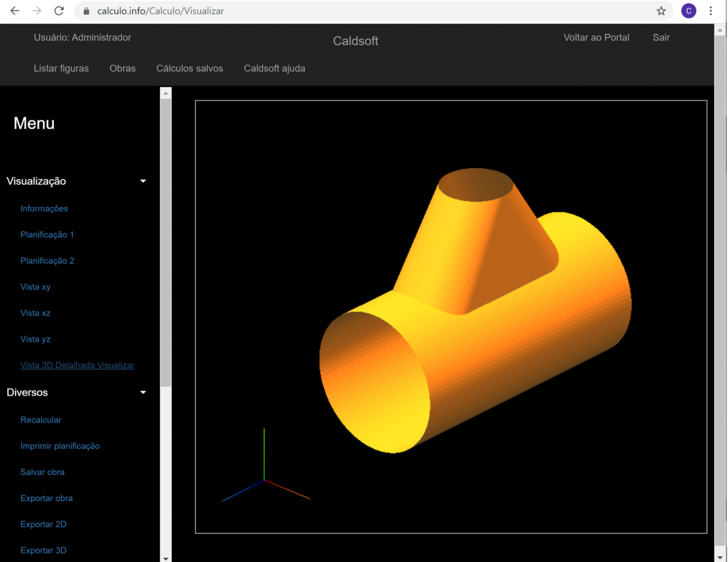
Task: Click the browser back arrow icon
Action: pyautogui.click(x=15, y=11)
